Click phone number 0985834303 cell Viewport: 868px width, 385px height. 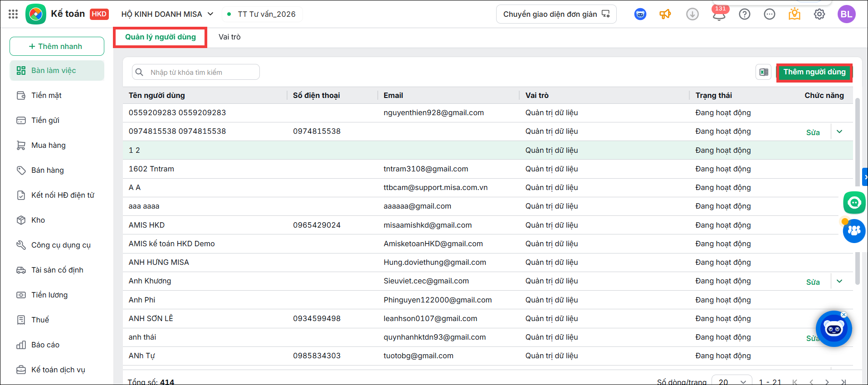coord(317,356)
